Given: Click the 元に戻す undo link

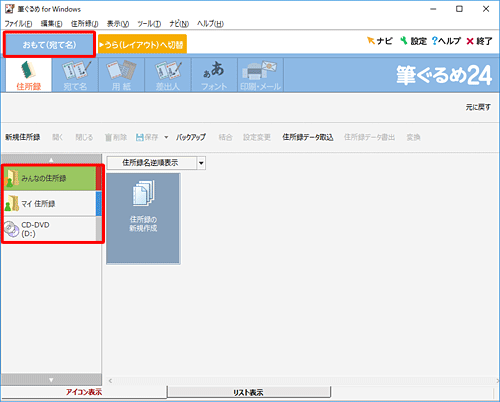Looking at the screenshot, I should coord(478,107).
